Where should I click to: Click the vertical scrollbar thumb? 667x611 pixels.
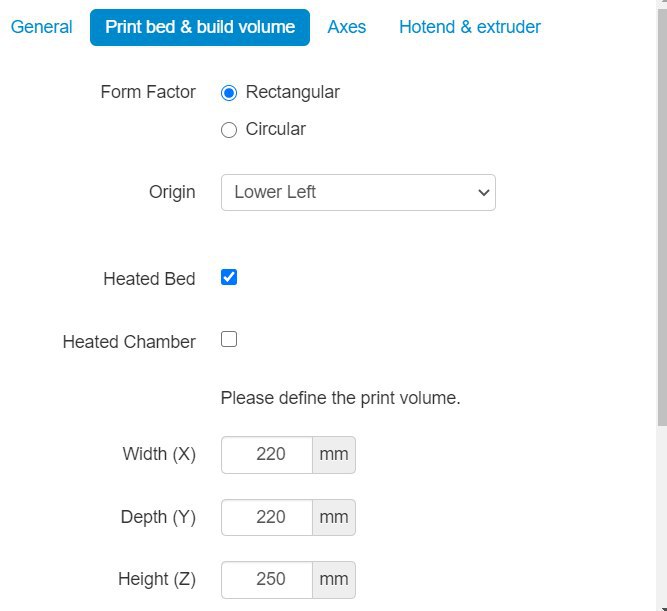[662, 217]
